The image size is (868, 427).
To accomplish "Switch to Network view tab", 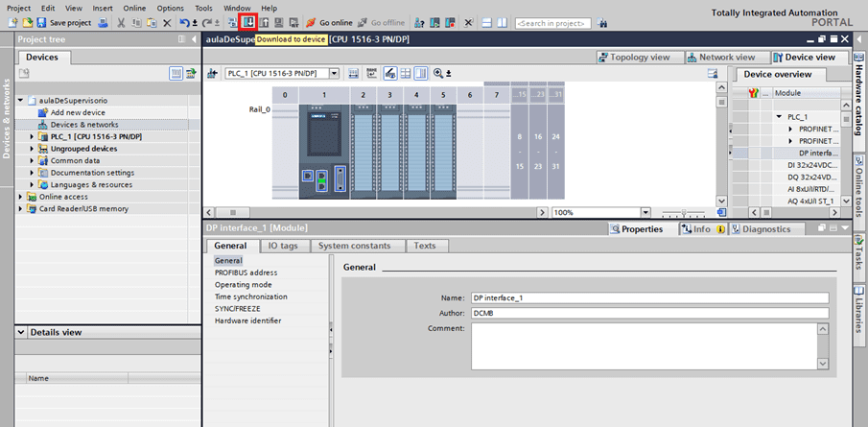I will (x=726, y=57).
